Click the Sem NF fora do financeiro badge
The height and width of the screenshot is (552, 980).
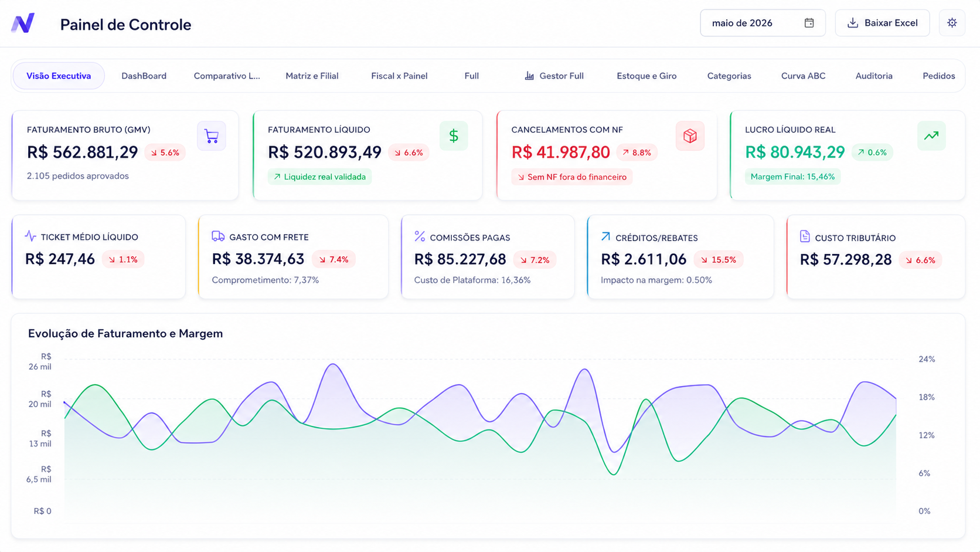(571, 177)
